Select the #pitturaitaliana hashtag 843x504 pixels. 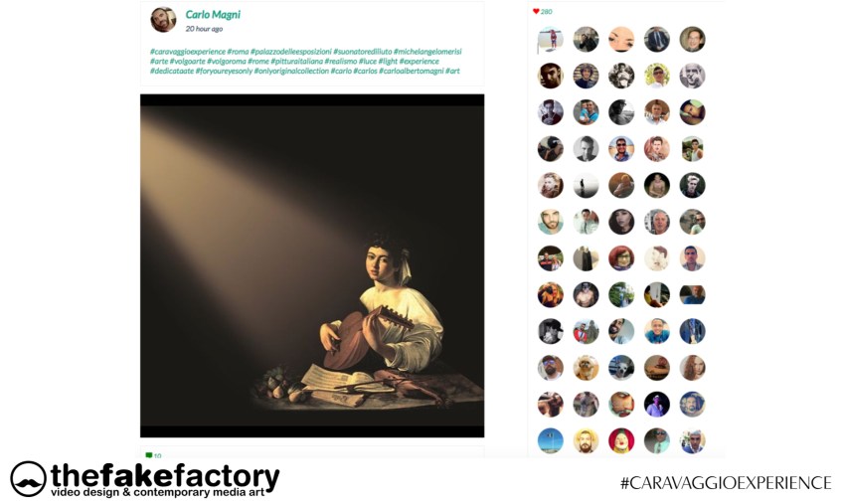pyautogui.click(x=297, y=62)
